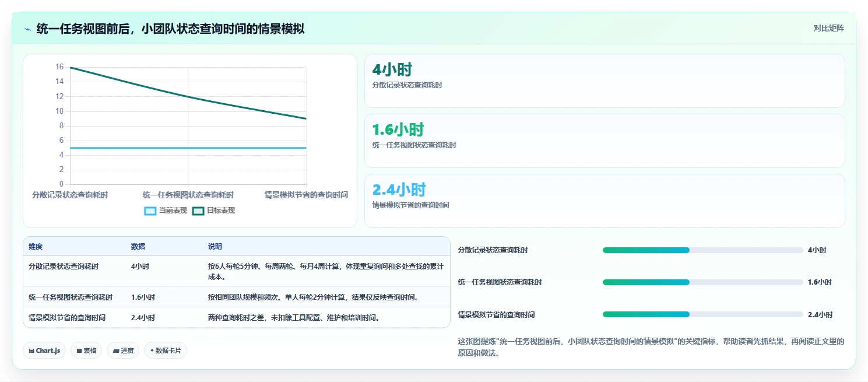Click the 进度 tag
Image resolution: width=868 pixels, height=382 pixels.
tap(123, 351)
